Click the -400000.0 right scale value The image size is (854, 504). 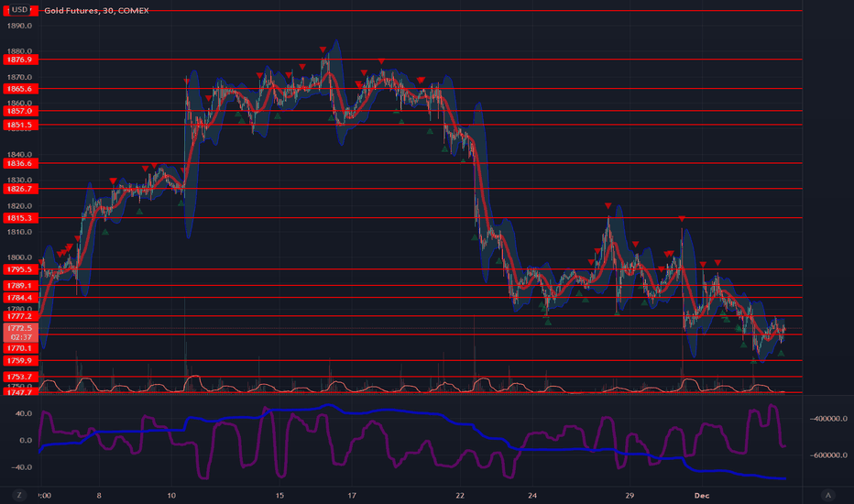pos(827,419)
